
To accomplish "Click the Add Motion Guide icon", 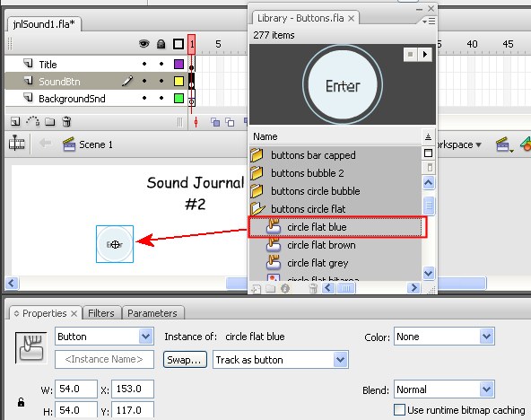I will [33, 121].
